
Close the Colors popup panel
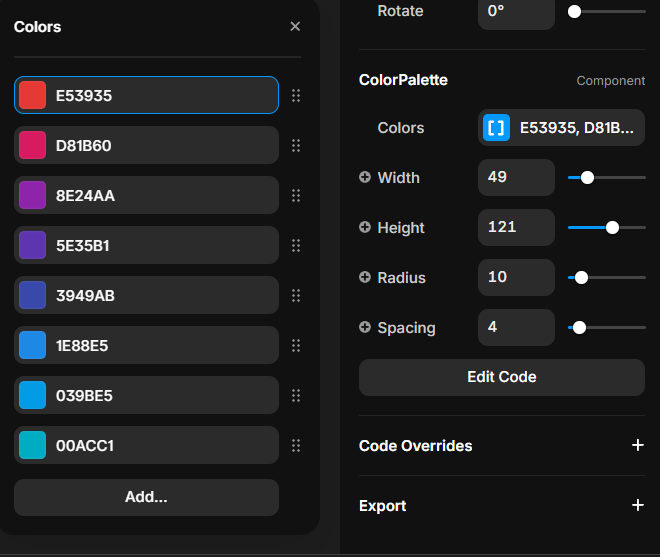295,27
